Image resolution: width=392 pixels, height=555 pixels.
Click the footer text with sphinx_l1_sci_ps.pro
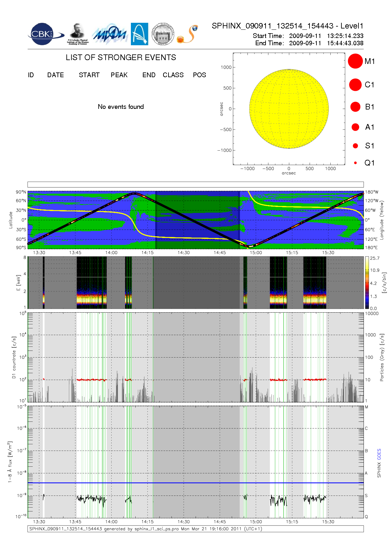(x=145, y=529)
